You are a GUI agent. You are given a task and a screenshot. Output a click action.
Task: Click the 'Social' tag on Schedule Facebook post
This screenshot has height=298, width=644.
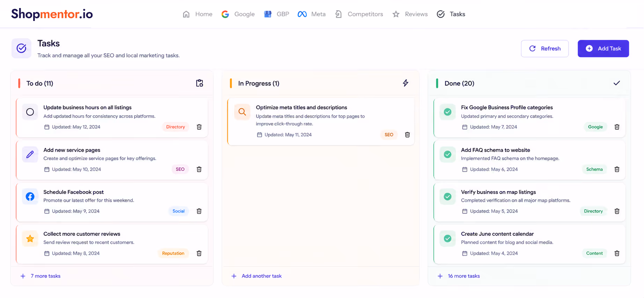click(178, 211)
